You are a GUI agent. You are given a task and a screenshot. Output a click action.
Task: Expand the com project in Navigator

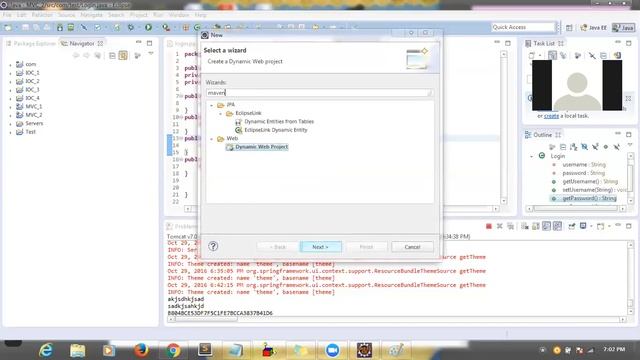[x=10, y=64]
